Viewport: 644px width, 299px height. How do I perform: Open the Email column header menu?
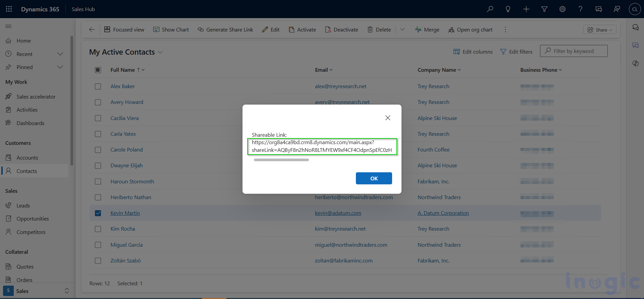click(324, 70)
